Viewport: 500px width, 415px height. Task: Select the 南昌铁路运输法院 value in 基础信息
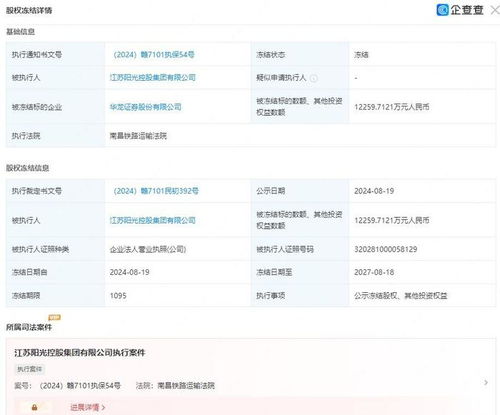pos(138,136)
